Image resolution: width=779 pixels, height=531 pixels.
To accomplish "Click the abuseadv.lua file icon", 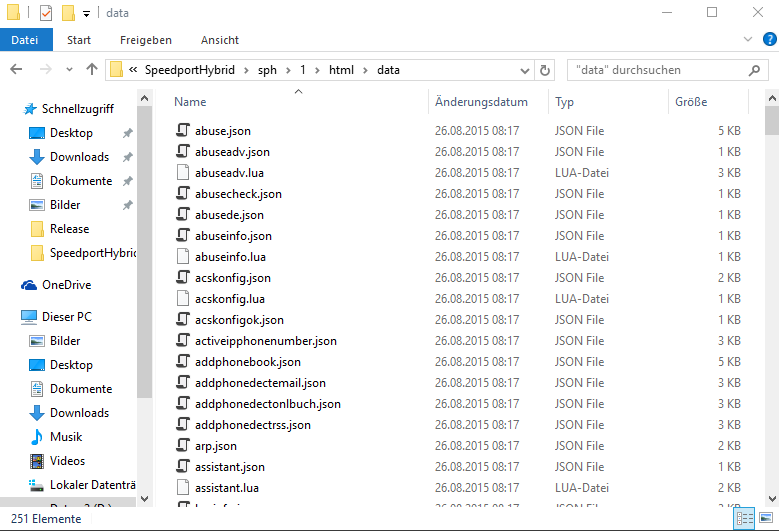I will coord(183,172).
